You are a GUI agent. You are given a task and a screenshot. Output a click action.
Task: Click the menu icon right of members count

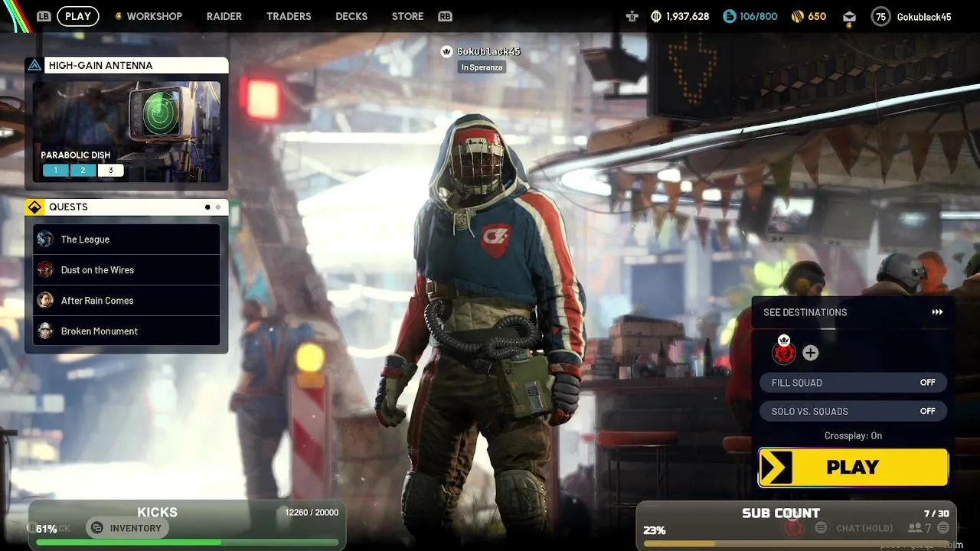coord(943,528)
